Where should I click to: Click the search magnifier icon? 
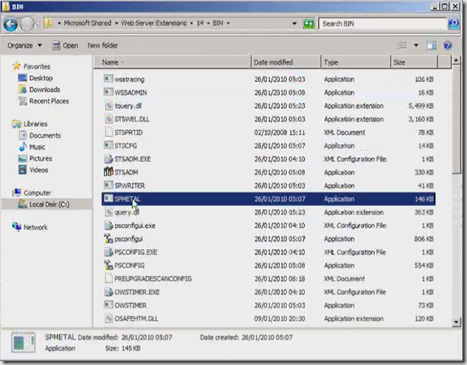coord(454,24)
